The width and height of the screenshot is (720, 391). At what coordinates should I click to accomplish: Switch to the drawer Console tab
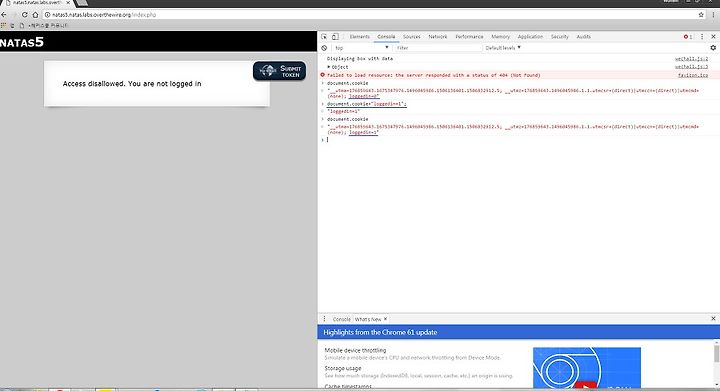(341, 319)
